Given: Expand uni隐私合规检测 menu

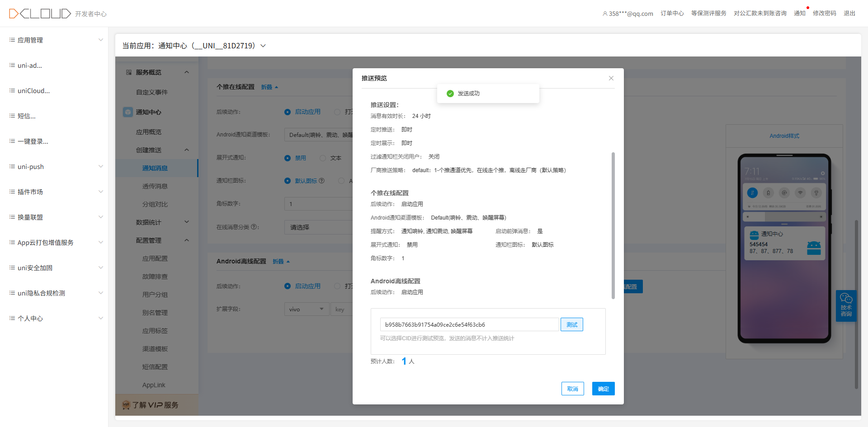Looking at the screenshot, I should (101, 293).
